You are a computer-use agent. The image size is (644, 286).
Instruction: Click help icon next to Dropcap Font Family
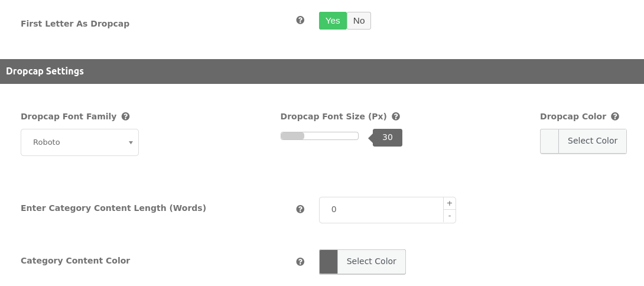pyautogui.click(x=125, y=116)
